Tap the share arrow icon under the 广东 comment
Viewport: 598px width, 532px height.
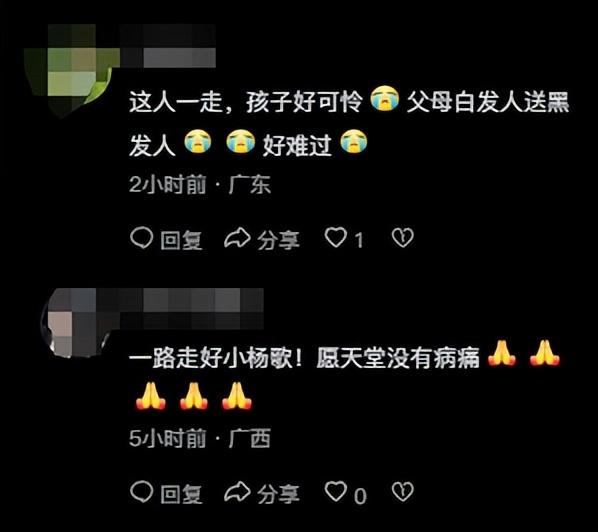tap(237, 238)
